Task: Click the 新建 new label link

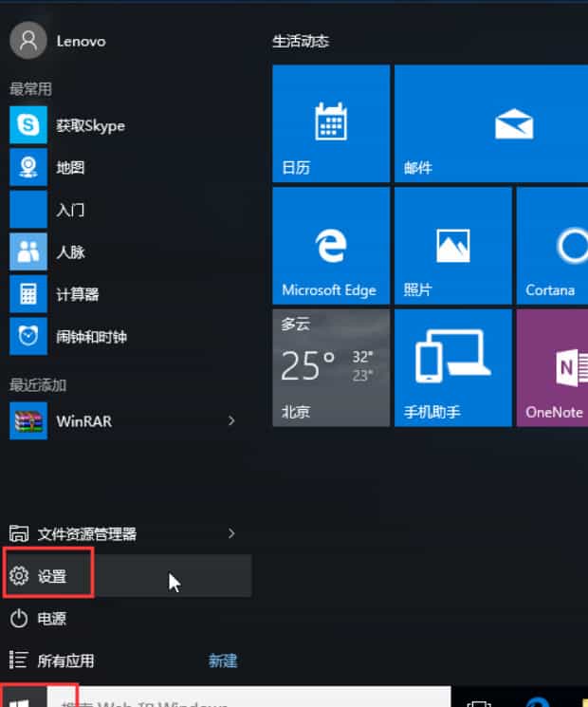Action: [223, 660]
